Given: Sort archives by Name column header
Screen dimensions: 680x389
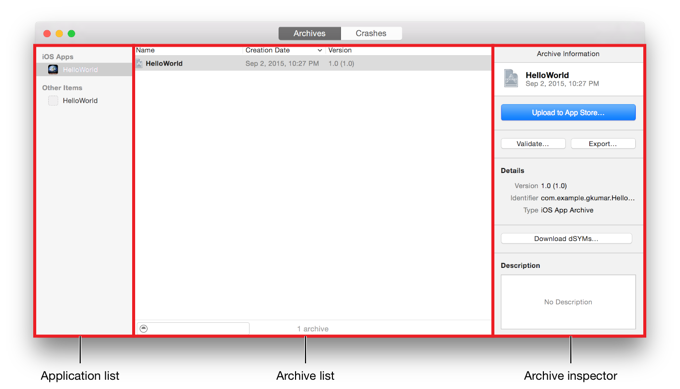Looking at the screenshot, I should [145, 50].
